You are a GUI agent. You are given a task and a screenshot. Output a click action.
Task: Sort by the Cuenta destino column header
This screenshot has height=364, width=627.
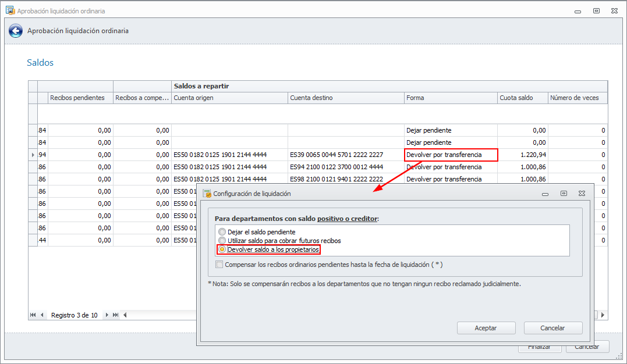[346, 98]
